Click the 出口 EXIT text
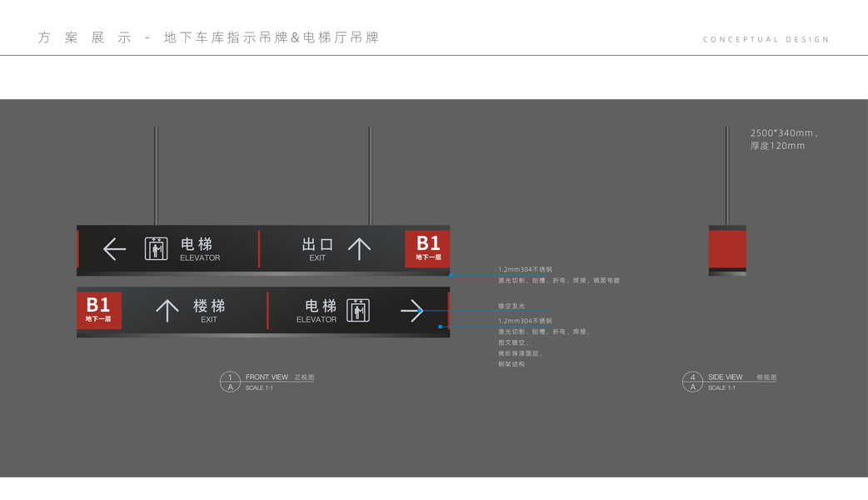Viewport: 868px width, 500px height. coord(317,249)
